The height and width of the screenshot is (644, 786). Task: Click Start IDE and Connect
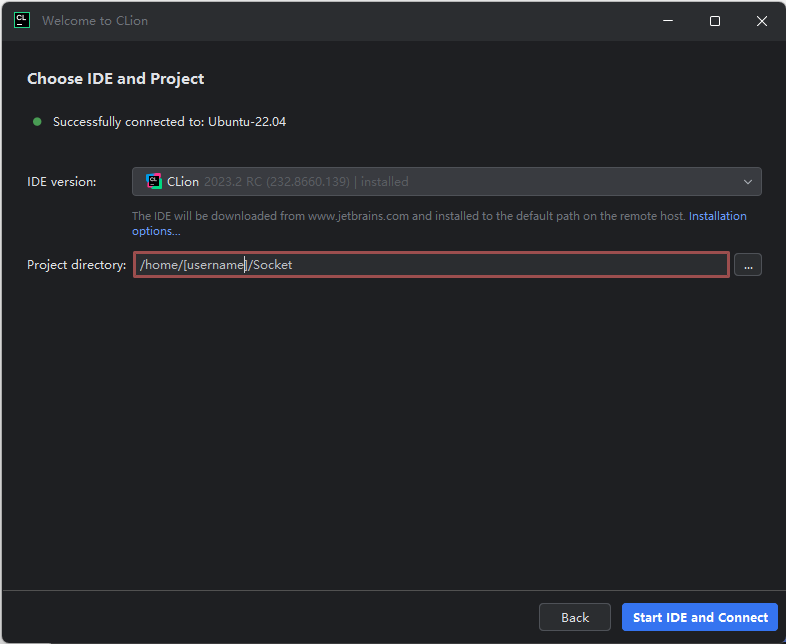click(700, 617)
